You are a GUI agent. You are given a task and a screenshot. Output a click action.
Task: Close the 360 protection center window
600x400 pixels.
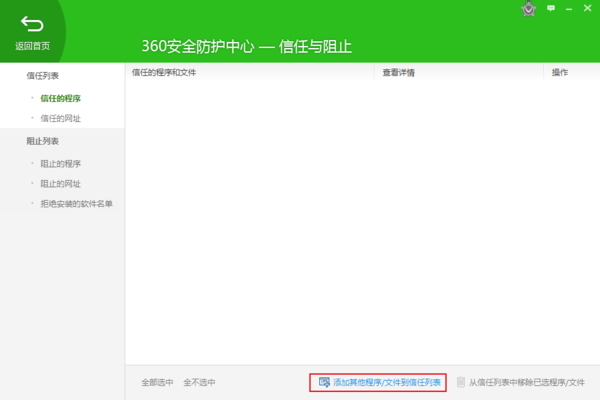click(x=588, y=8)
